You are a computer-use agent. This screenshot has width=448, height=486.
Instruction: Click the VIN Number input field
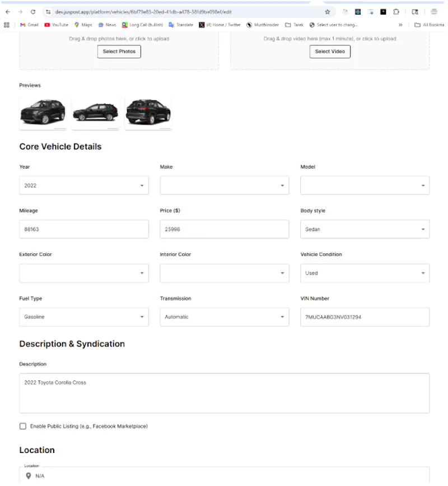point(365,317)
